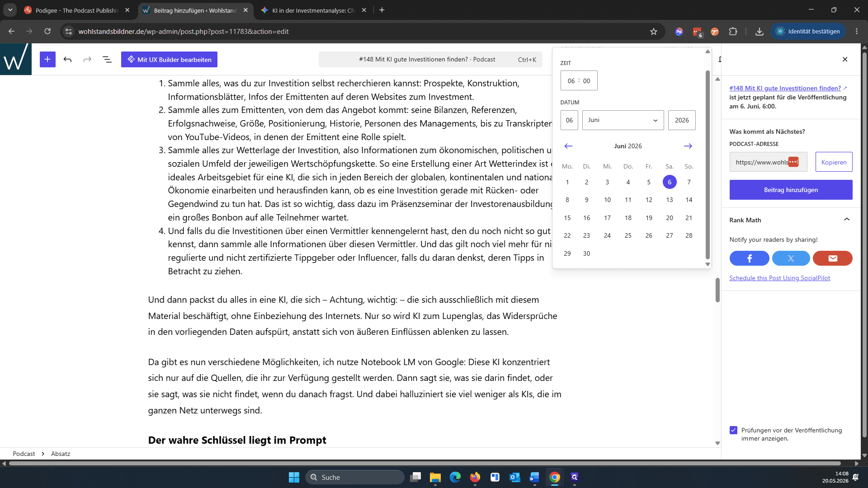Screen dimensions: 868x488
Task: Open Schedule this Post Using SocialPilot link
Action: [779, 278]
